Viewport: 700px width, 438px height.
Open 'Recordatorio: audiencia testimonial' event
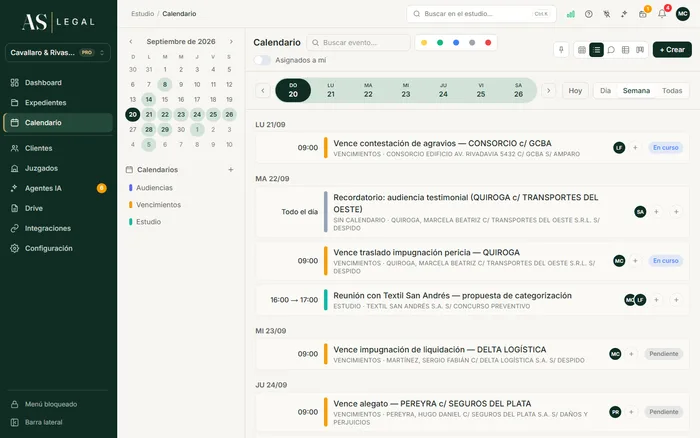[x=472, y=212]
